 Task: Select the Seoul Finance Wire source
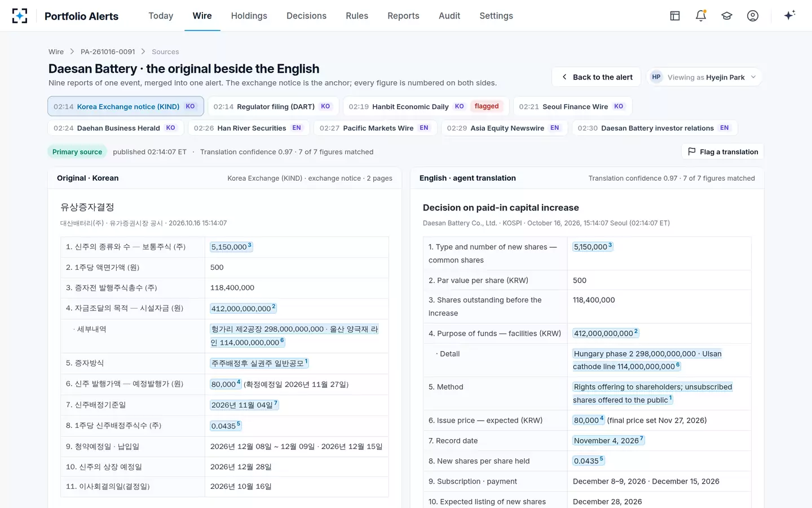pyautogui.click(x=573, y=106)
